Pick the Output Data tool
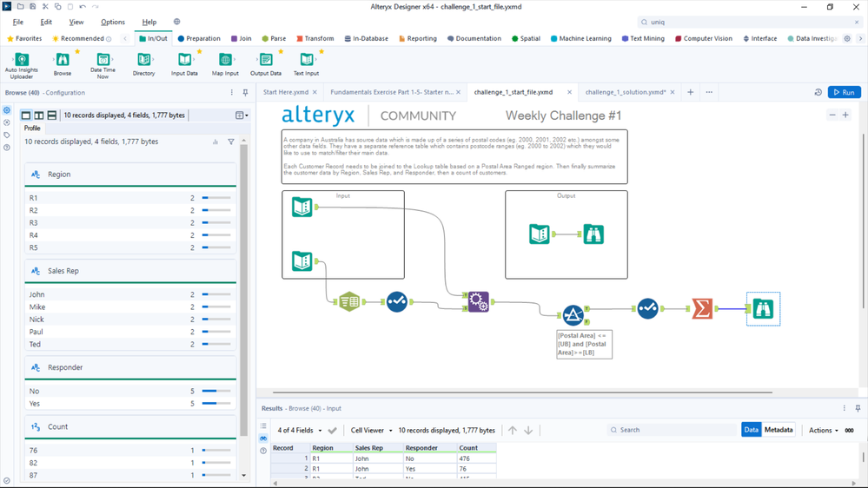The height and width of the screenshot is (488, 868). tap(266, 65)
